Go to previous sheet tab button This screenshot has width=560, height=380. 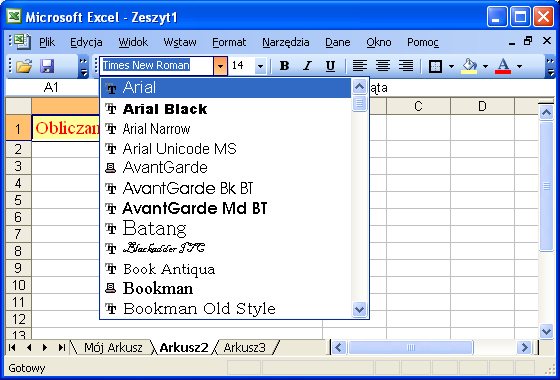point(29,348)
